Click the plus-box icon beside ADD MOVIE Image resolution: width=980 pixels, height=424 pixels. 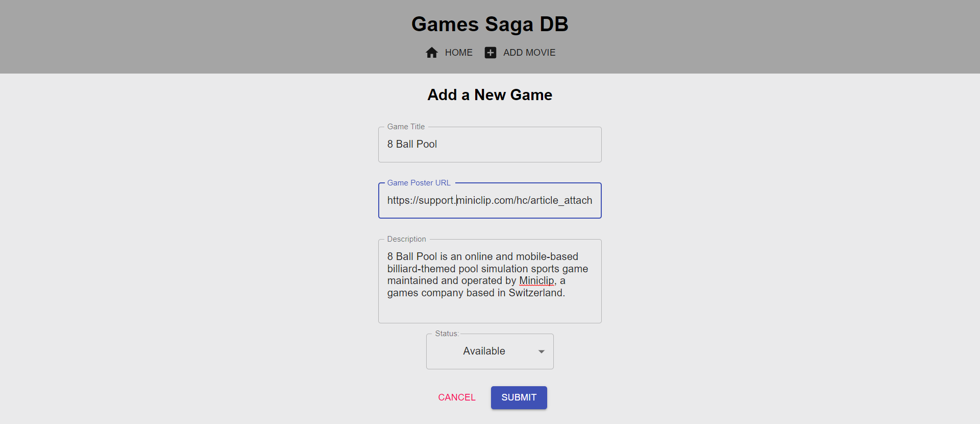(491, 53)
